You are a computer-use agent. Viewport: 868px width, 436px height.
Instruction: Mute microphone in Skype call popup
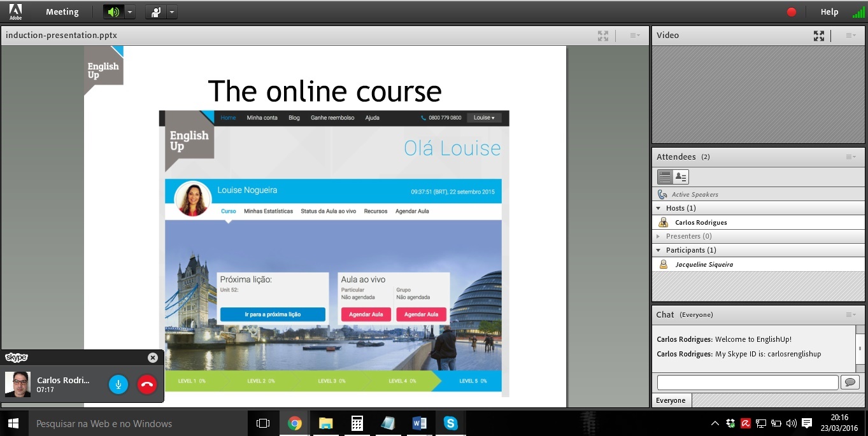click(x=118, y=384)
